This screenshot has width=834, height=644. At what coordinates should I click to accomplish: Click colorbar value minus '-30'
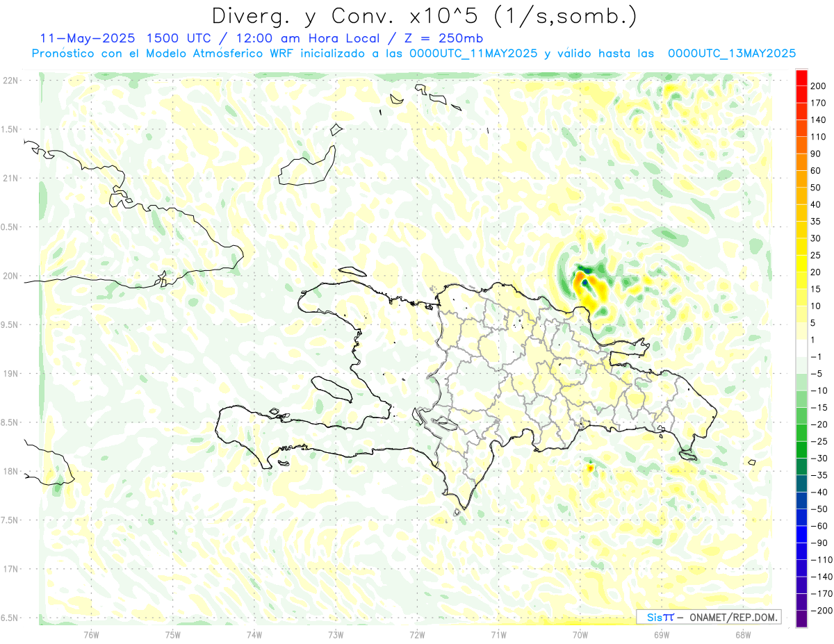tap(819, 459)
